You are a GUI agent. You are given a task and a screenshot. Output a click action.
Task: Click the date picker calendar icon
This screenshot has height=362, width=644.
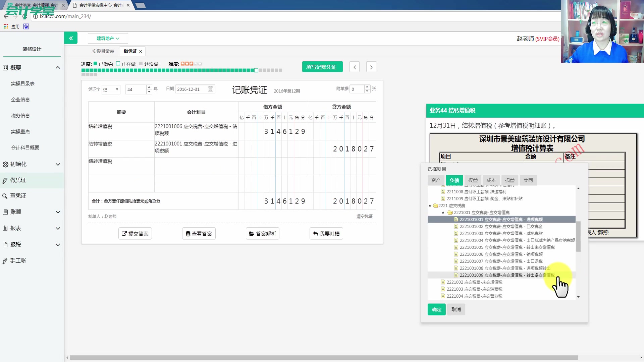coord(210,89)
